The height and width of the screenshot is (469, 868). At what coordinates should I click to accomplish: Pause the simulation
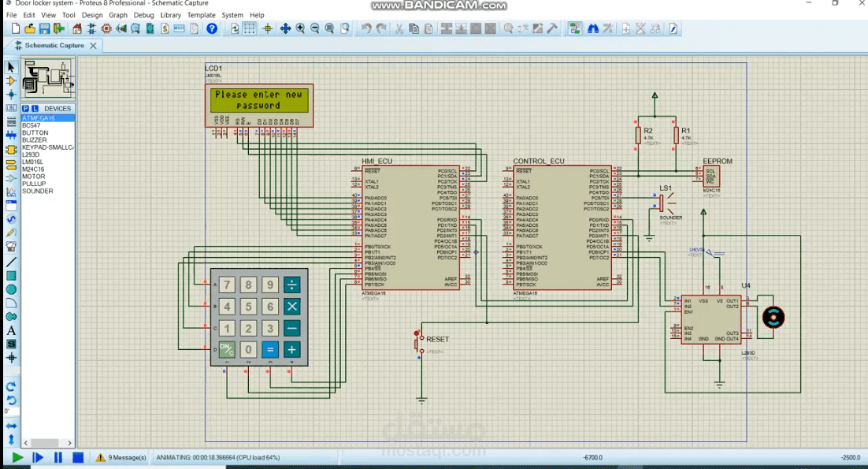click(x=58, y=457)
